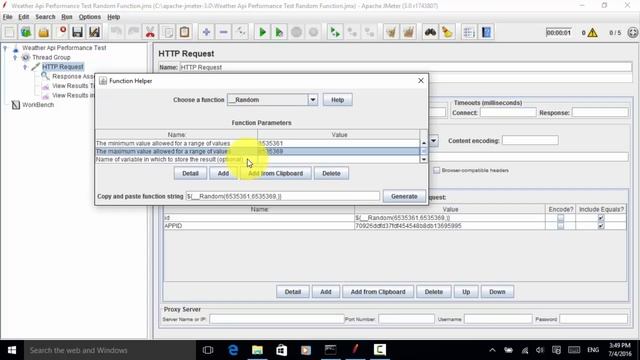The width and height of the screenshot is (640, 360).
Task: Click the Down button below parameters table
Action: tap(497, 292)
